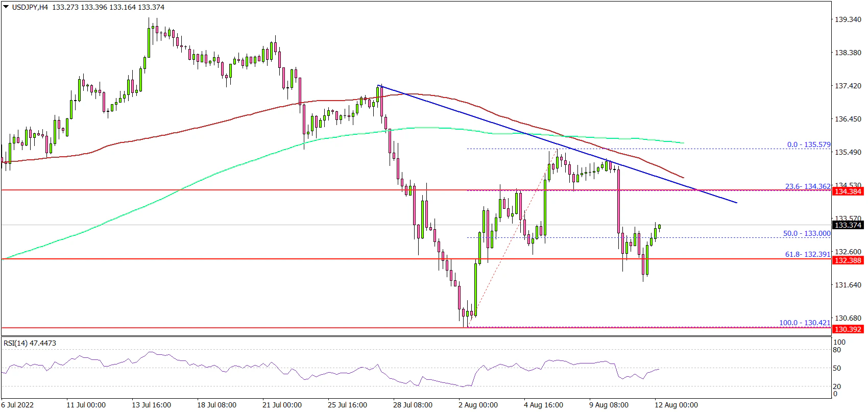This screenshot has width=868, height=412.
Task: Select the 61.8 - 132.391 Fibonacci label
Action: 807,254
